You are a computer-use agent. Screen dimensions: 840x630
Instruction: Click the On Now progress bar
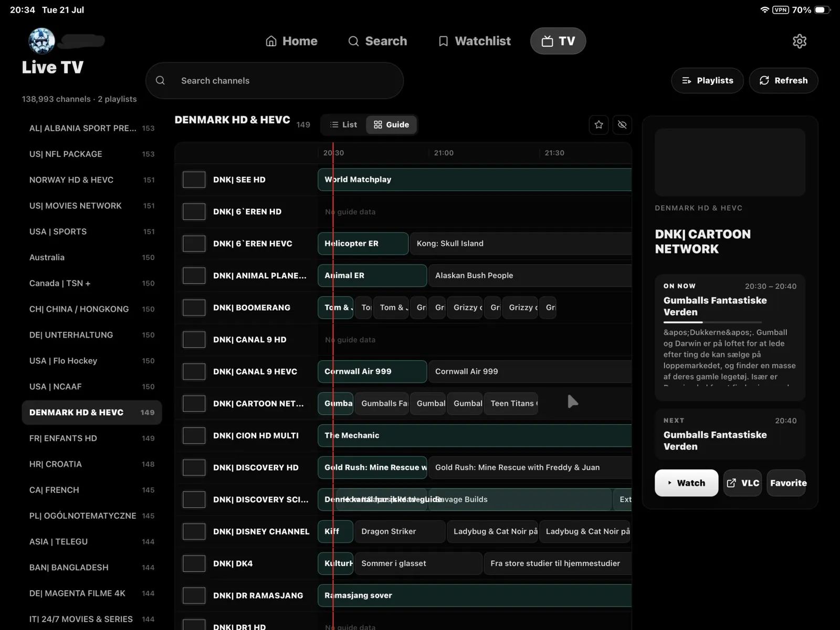[712, 322]
